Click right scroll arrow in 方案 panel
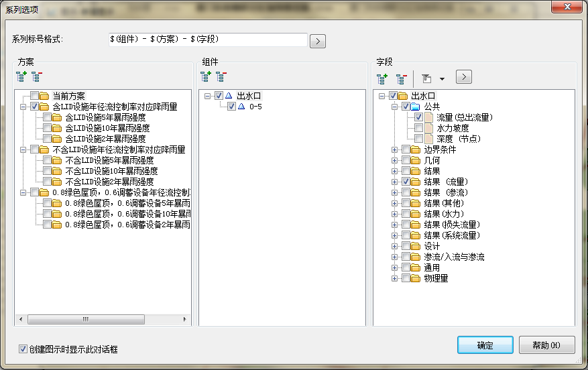 point(184,319)
